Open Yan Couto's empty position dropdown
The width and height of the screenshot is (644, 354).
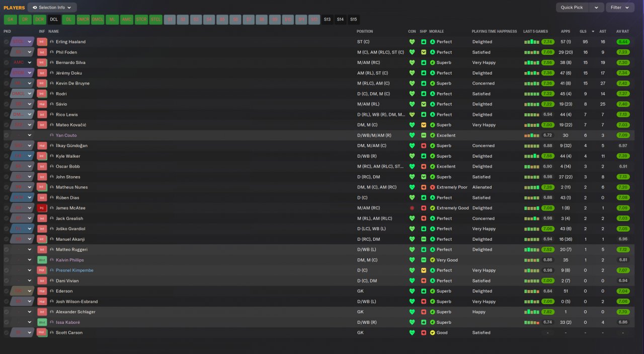click(22, 135)
